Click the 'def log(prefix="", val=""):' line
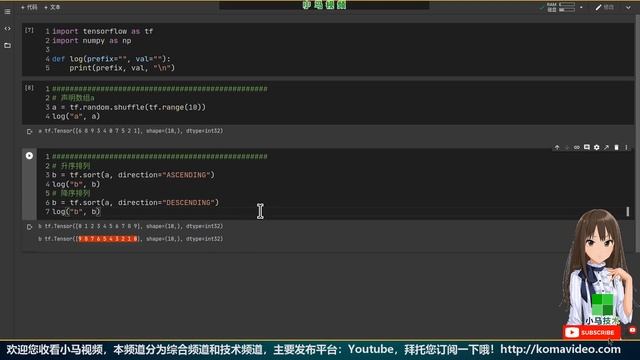 pos(111,59)
